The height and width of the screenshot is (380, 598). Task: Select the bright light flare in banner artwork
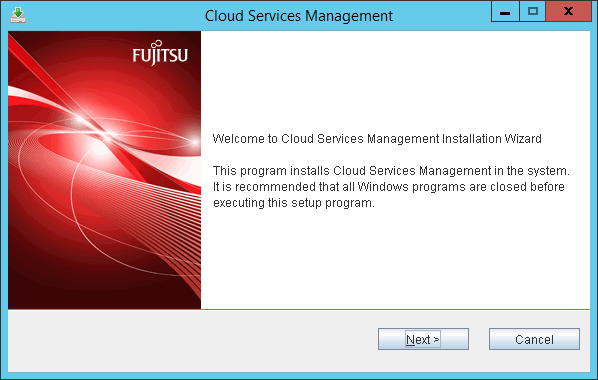101,132
